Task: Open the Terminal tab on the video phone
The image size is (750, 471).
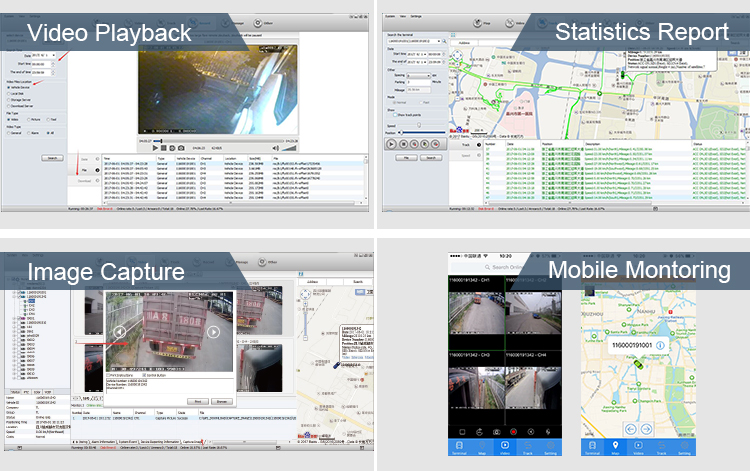Action: pyautogui.click(x=459, y=448)
